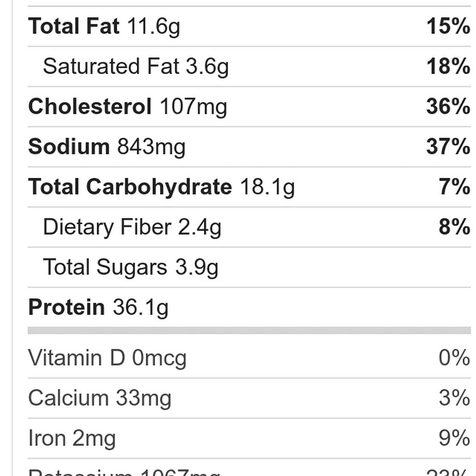Select the 37% Sodium percentage
This screenshot has height=476, width=476.
(448, 146)
